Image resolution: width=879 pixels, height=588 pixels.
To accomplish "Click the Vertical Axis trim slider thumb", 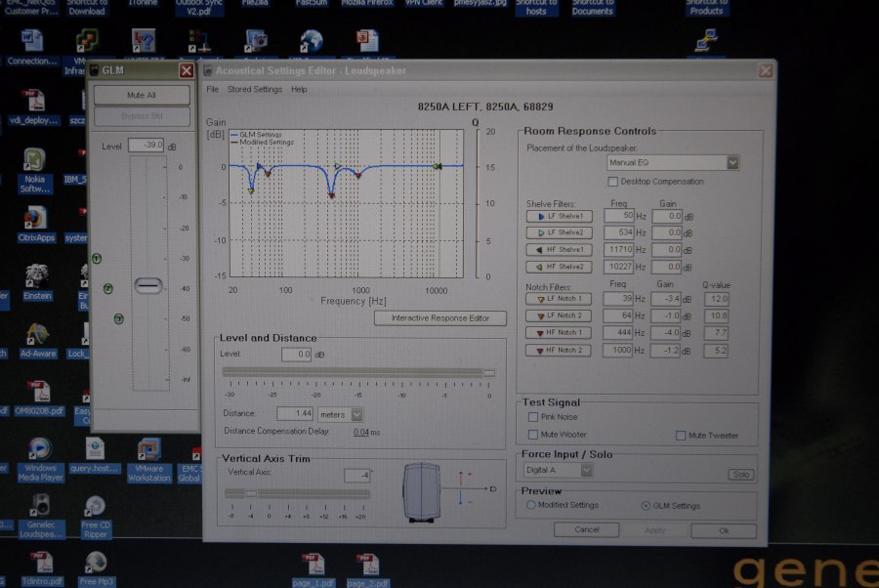I will tap(251, 493).
